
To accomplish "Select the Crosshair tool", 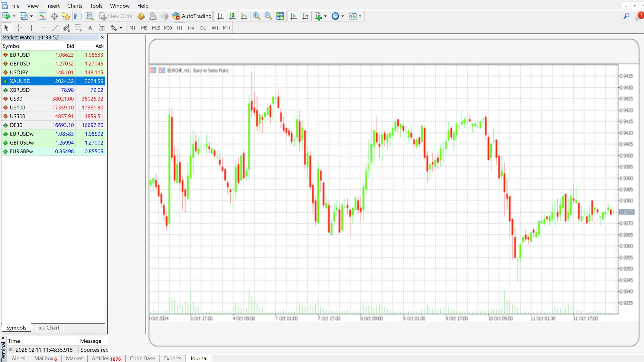I will coord(18,28).
